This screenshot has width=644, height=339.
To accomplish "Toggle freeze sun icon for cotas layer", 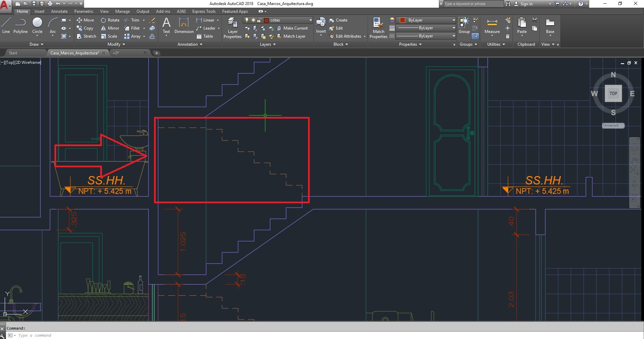I will (x=253, y=20).
